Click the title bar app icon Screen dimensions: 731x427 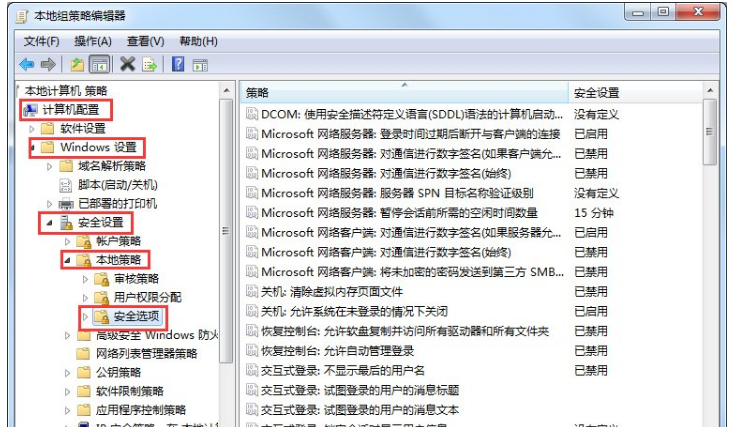click(22, 16)
